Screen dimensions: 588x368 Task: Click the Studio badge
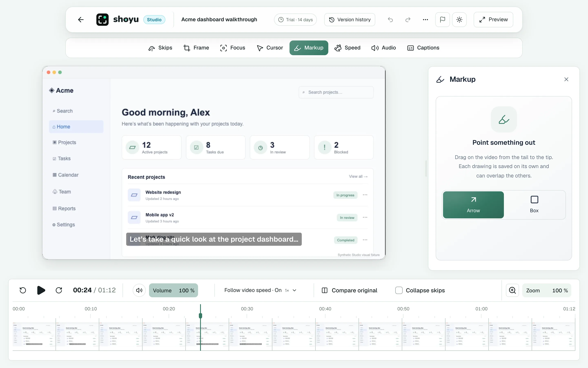(x=154, y=20)
